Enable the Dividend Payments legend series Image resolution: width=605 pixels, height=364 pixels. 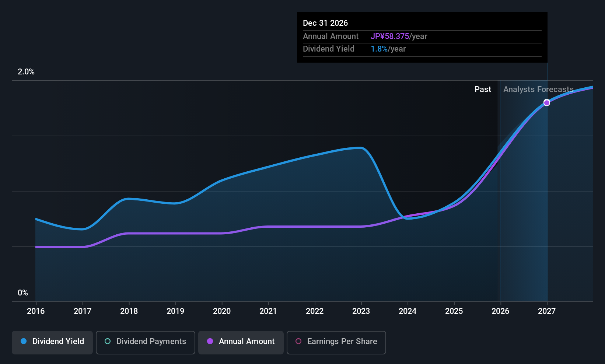[145, 342]
